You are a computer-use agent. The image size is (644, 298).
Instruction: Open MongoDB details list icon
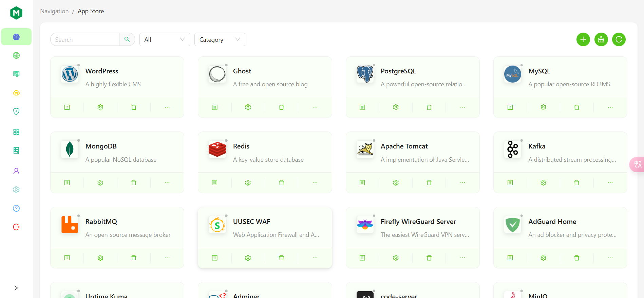[67, 183]
